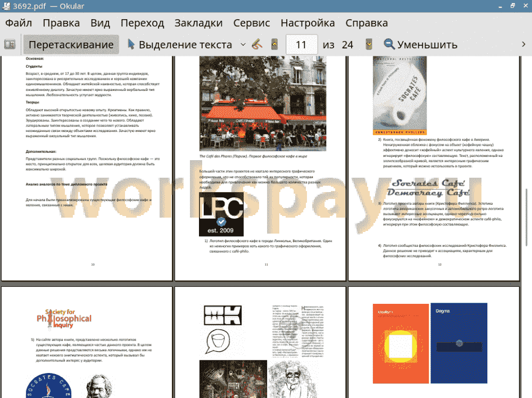Click the page number field showing 11

(302, 45)
